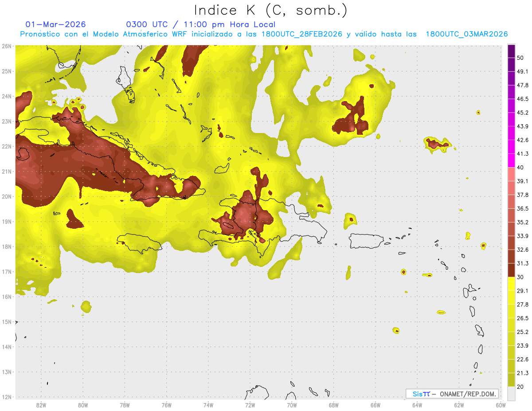Screen dimensions: 532x411
Task: Click the colorbar value '33.9'
Action: tap(522, 236)
